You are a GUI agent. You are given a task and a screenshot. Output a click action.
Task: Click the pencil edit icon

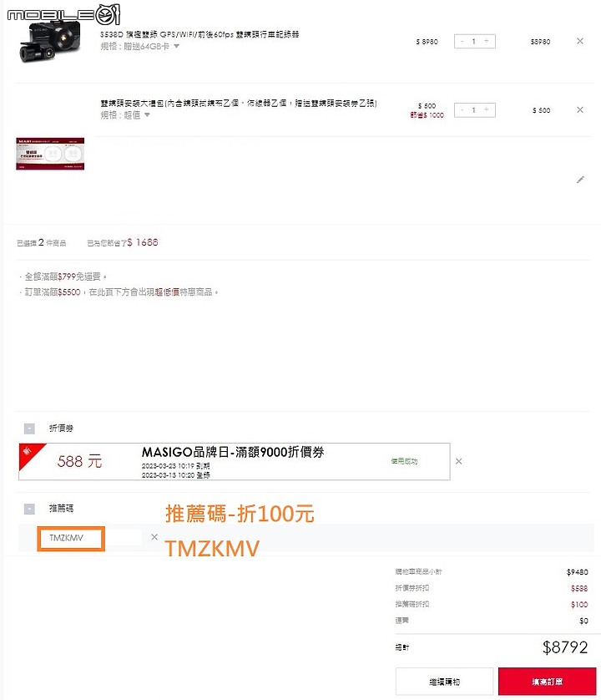(x=580, y=180)
